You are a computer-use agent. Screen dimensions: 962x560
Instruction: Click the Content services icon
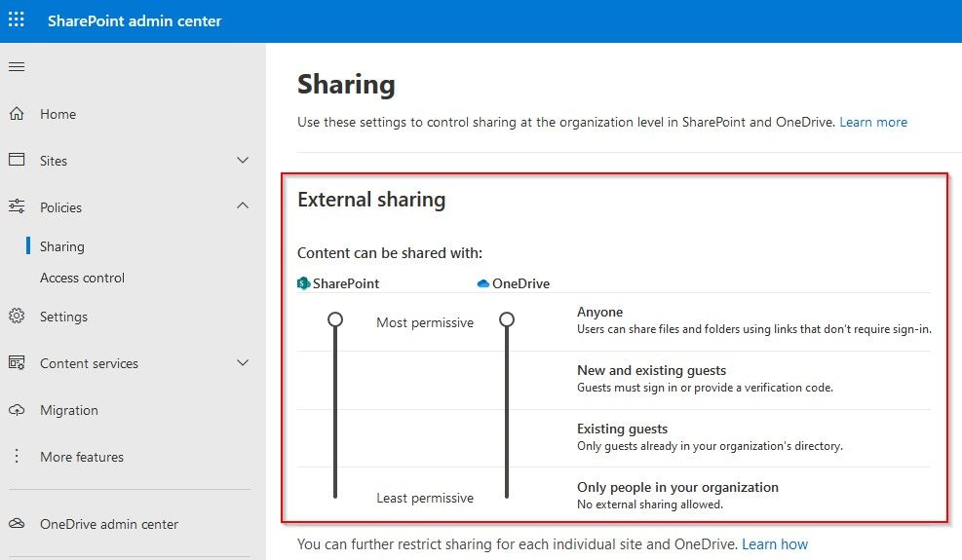[x=17, y=362]
